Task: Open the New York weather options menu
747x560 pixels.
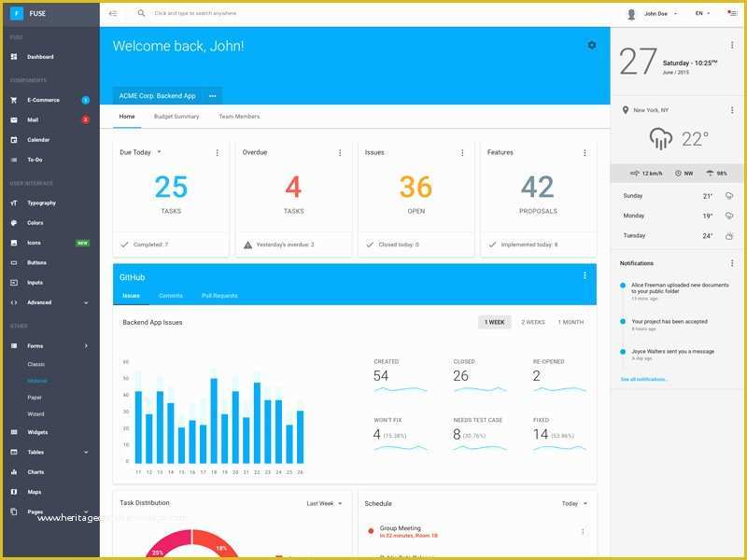Action: tap(732, 110)
